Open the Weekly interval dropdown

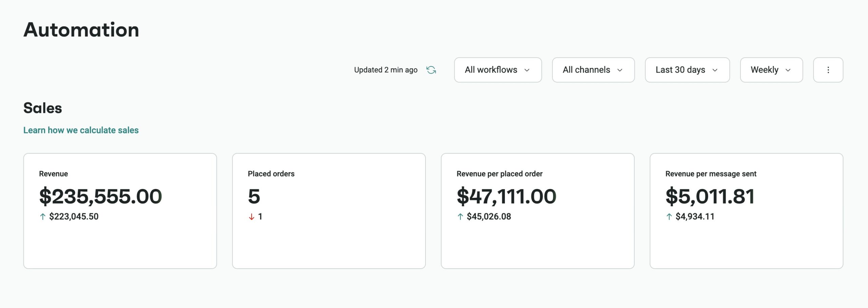tap(771, 70)
